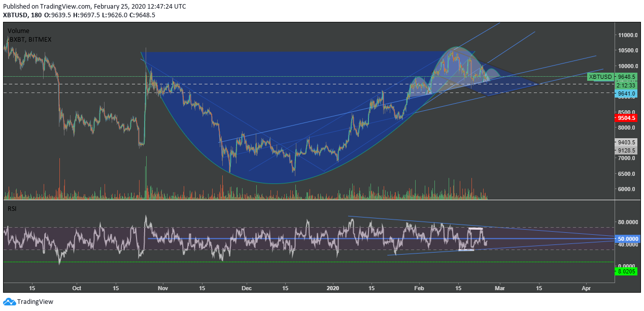Click the 10000.0 price axis value
Image resolution: width=644 pixels, height=311 pixels.
tap(627, 66)
